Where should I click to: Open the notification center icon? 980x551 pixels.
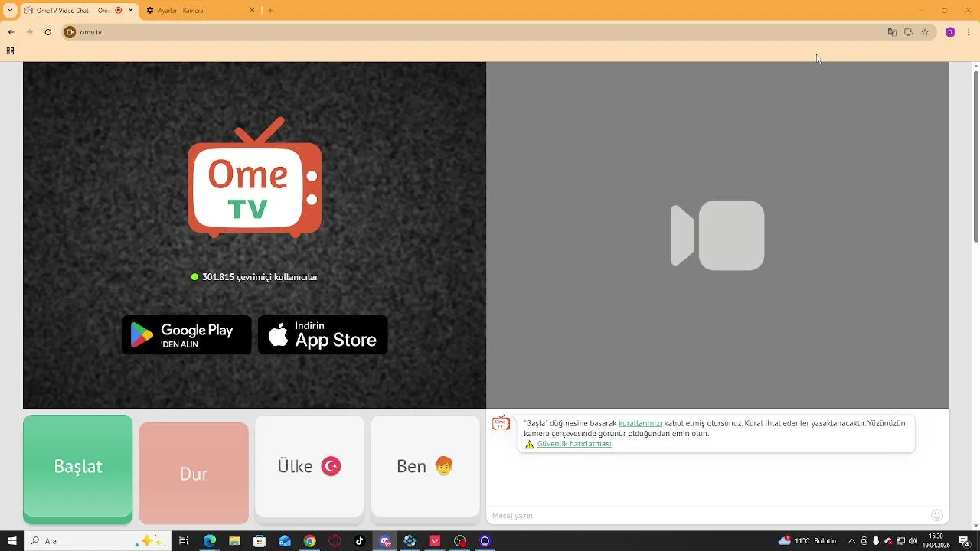pyautogui.click(x=964, y=541)
